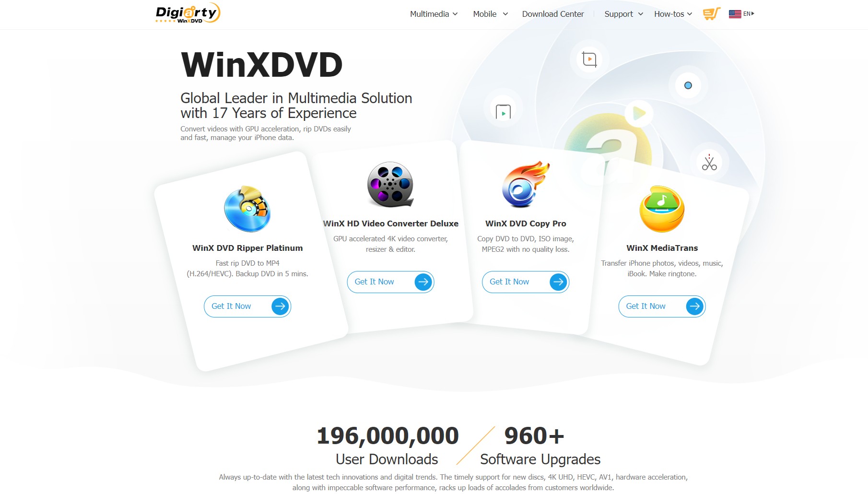Click the WinX DVD Copy Pro title
This screenshot has width=868, height=494.
(526, 223)
